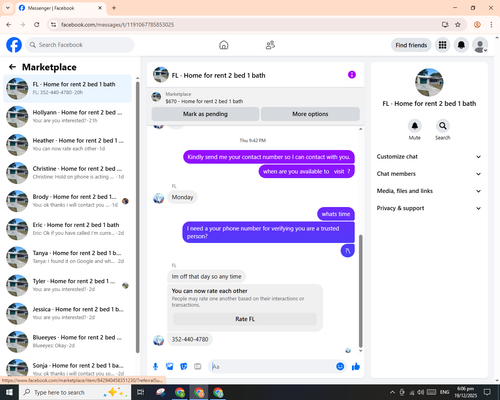The image size is (500, 400).
Task: Click the taskbar clock showing 6:06 pm
Action: click(466, 392)
